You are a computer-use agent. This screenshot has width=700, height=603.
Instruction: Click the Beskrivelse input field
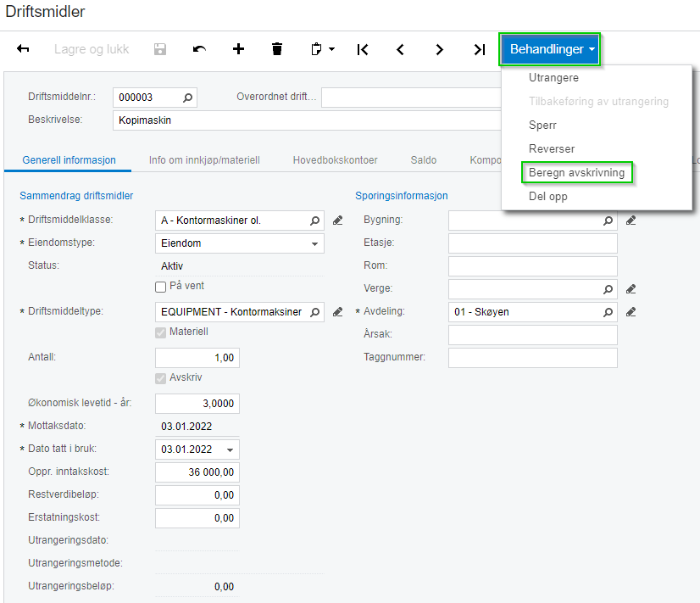pos(305,120)
